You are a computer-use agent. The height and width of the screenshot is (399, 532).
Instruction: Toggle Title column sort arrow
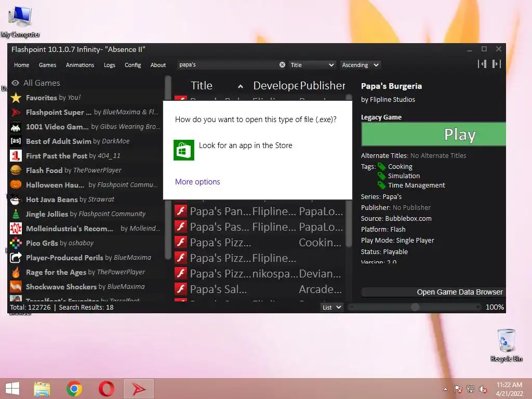click(241, 87)
